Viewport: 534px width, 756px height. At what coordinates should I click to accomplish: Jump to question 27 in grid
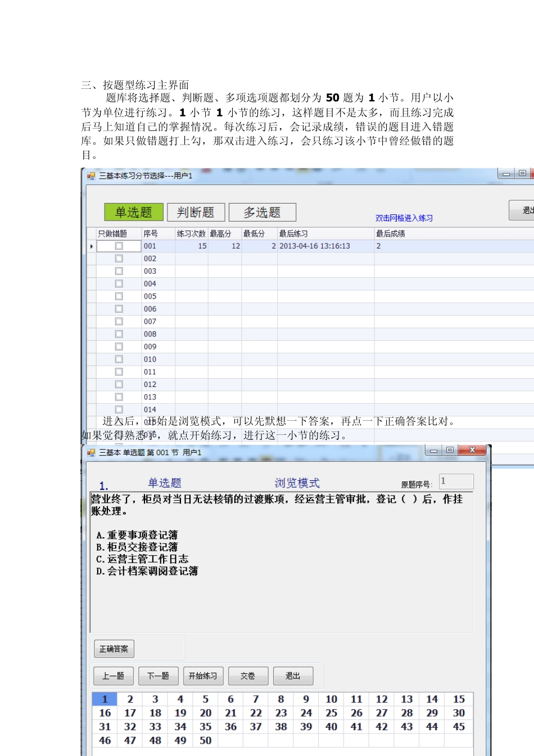click(x=382, y=713)
